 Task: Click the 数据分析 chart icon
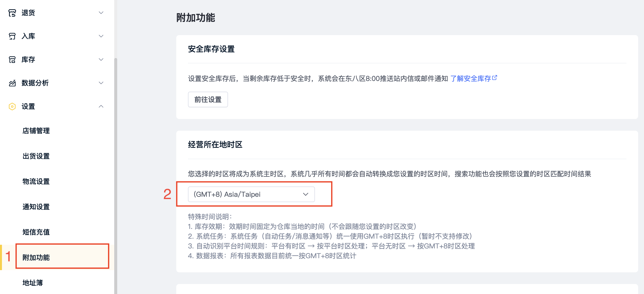[12, 83]
